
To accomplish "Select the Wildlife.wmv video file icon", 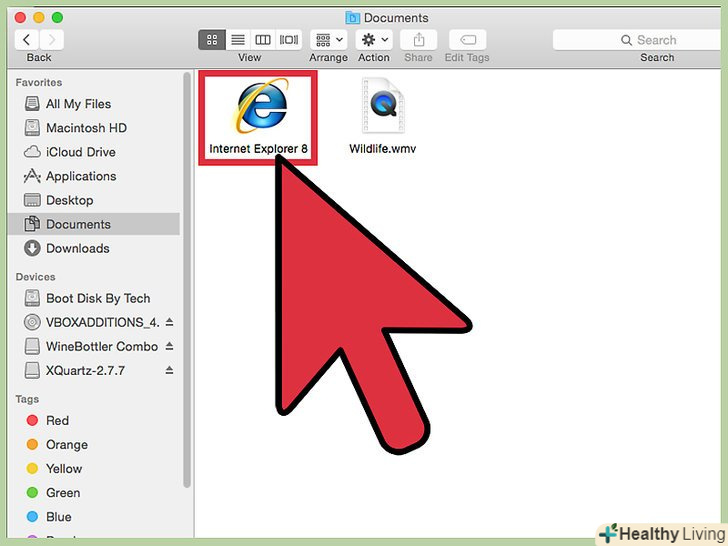I will [x=383, y=106].
